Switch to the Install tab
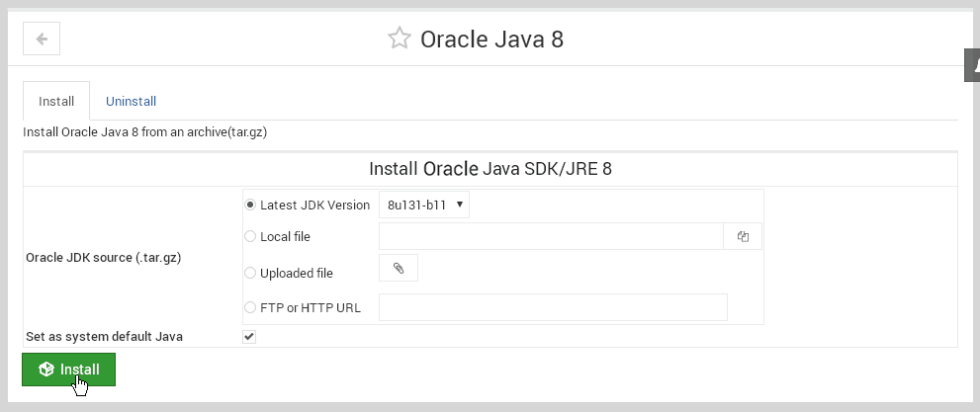This screenshot has width=980, height=412. tap(56, 101)
